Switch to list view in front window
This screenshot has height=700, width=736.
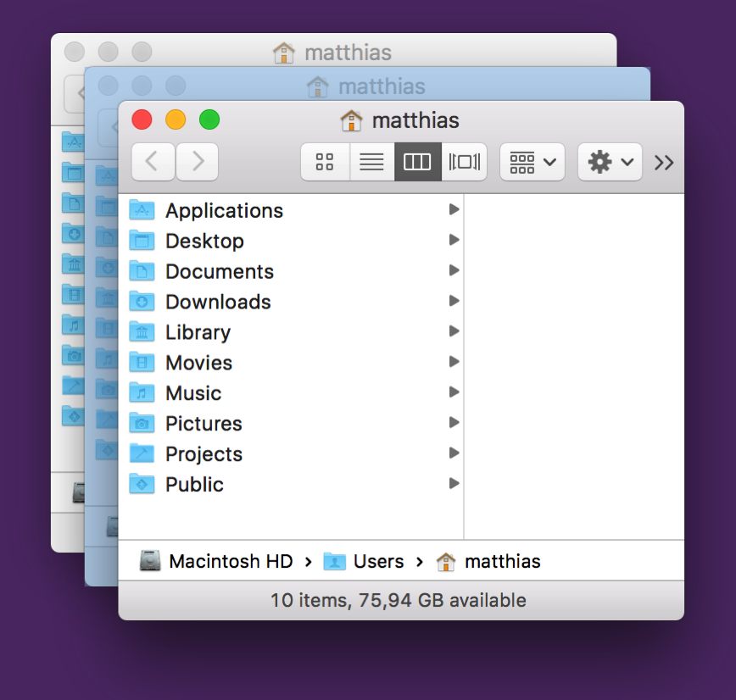[371, 162]
